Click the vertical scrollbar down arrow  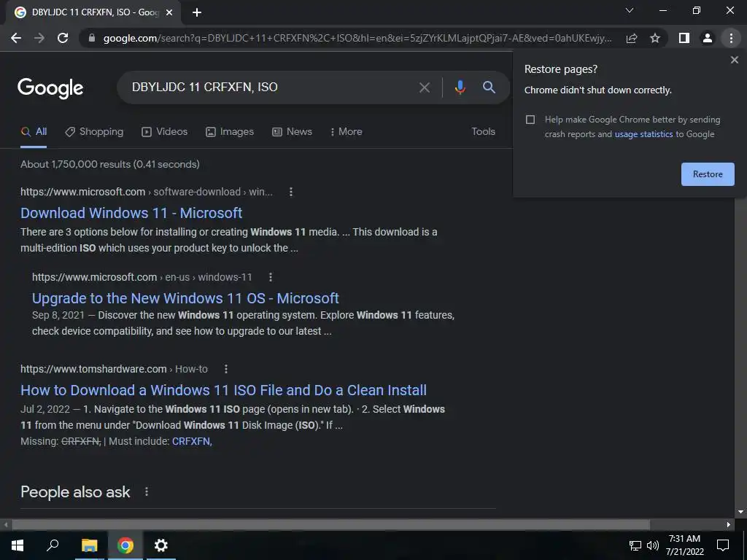click(x=740, y=512)
